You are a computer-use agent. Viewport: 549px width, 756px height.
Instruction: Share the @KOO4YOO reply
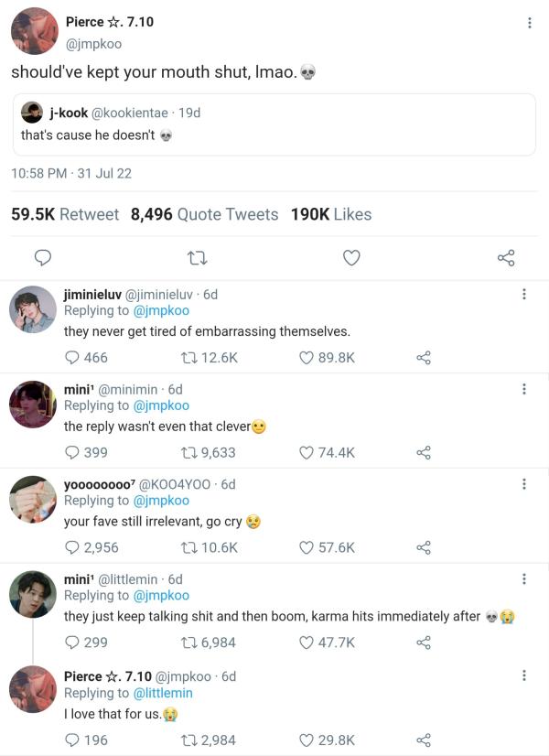[424, 547]
